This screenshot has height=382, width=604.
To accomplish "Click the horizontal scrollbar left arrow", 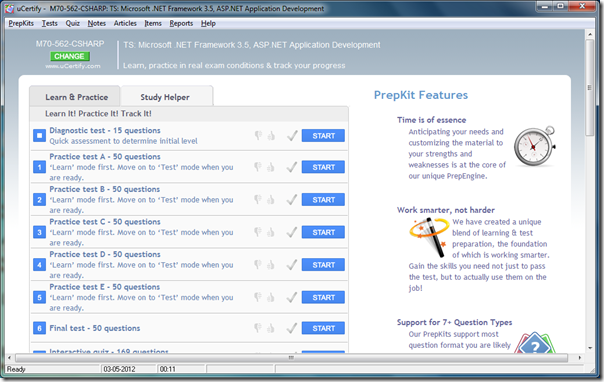I will [x=10, y=358].
